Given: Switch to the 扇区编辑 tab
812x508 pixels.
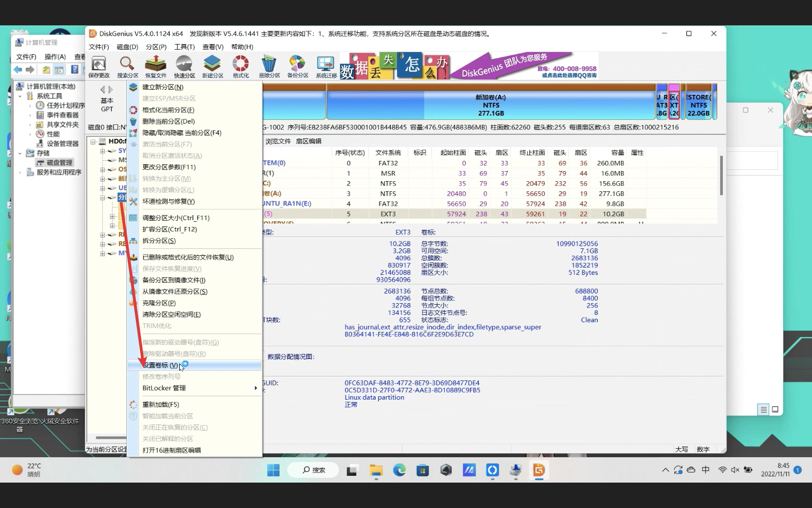Looking at the screenshot, I should [308, 141].
